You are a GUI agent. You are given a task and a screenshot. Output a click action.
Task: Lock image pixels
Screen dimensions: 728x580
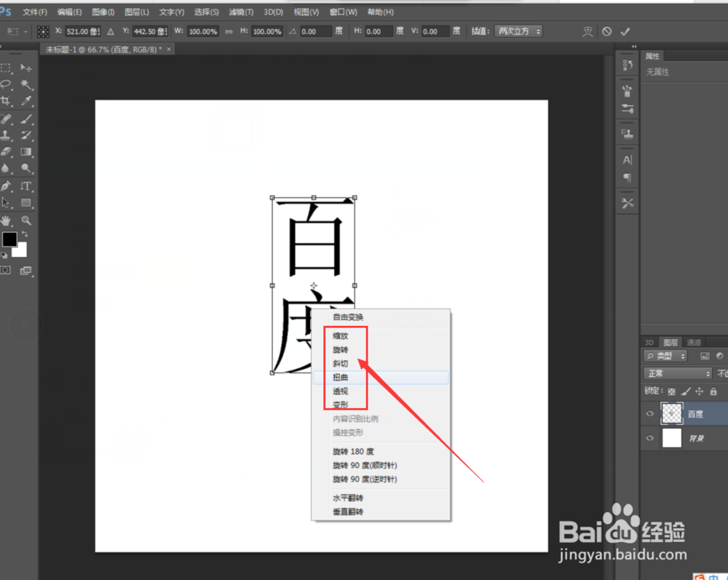686,392
